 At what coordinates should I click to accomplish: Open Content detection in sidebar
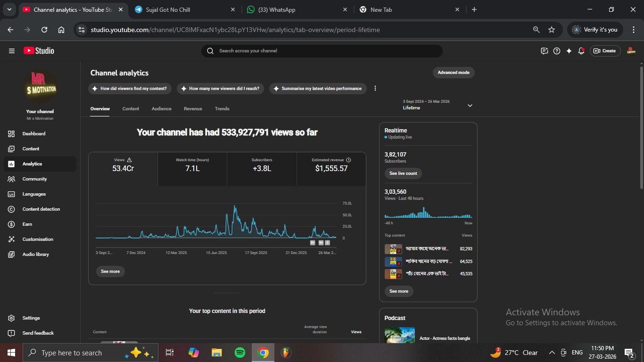41,209
